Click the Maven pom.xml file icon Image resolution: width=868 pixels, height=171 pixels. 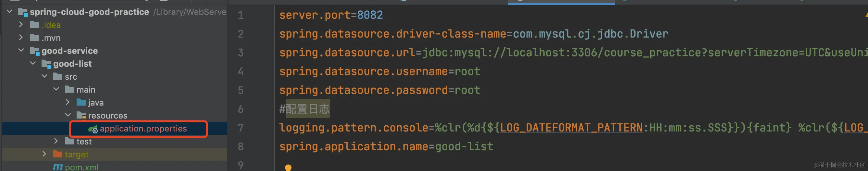(58, 167)
